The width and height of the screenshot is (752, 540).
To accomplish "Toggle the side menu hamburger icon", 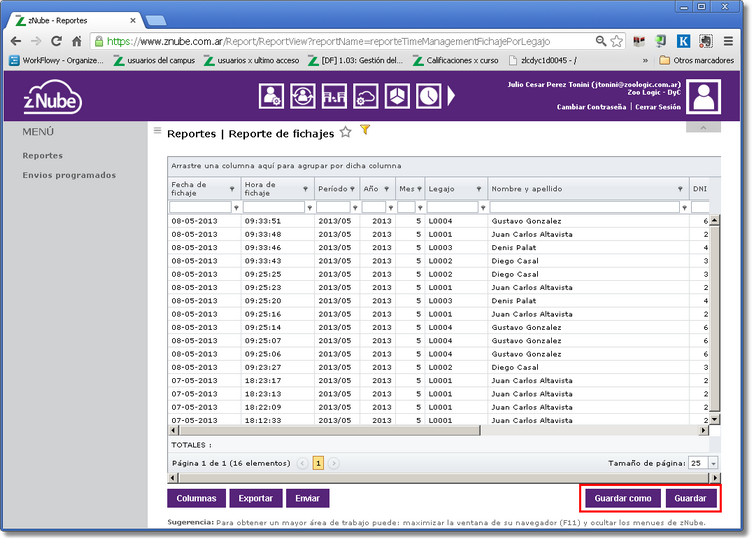I will coord(157,131).
